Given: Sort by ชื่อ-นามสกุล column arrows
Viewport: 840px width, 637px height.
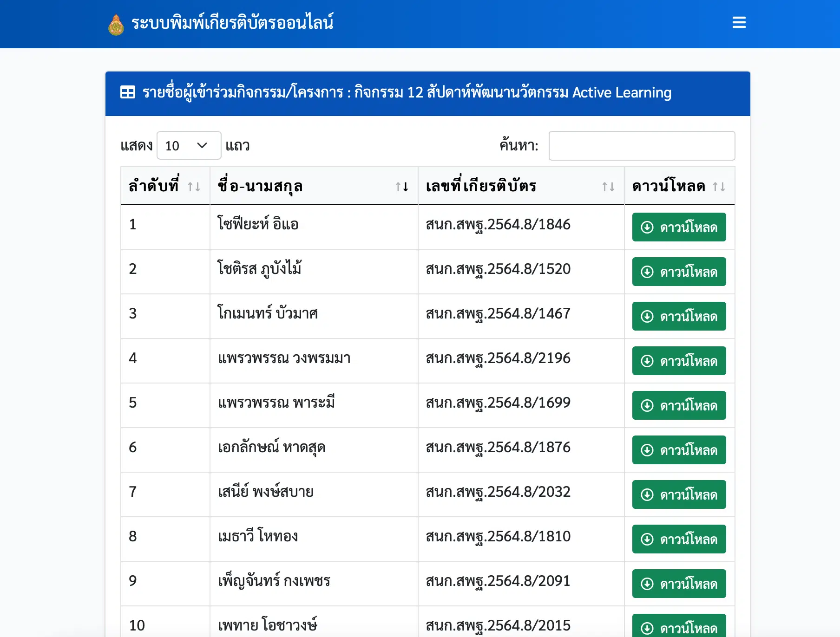Looking at the screenshot, I should (402, 187).
